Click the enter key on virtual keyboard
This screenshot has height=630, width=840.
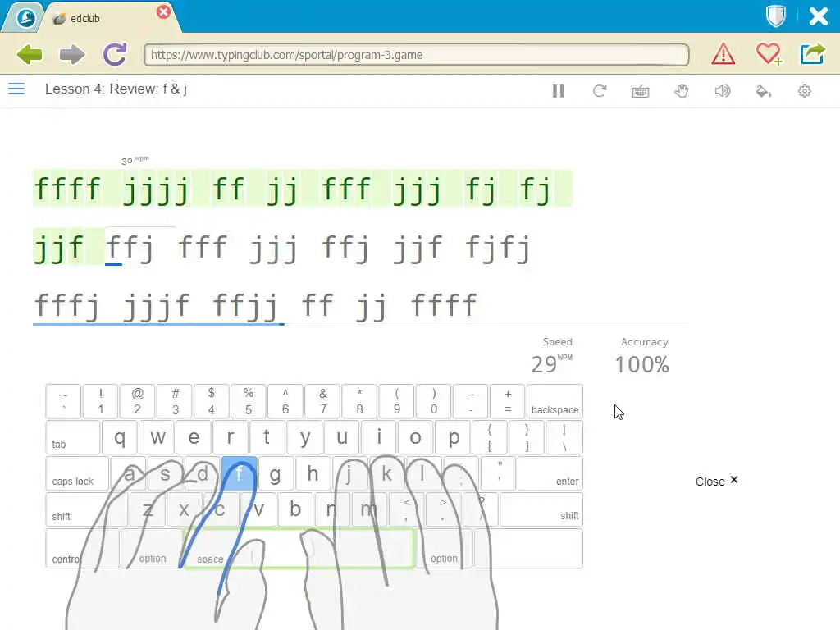[x=550, y=473]
